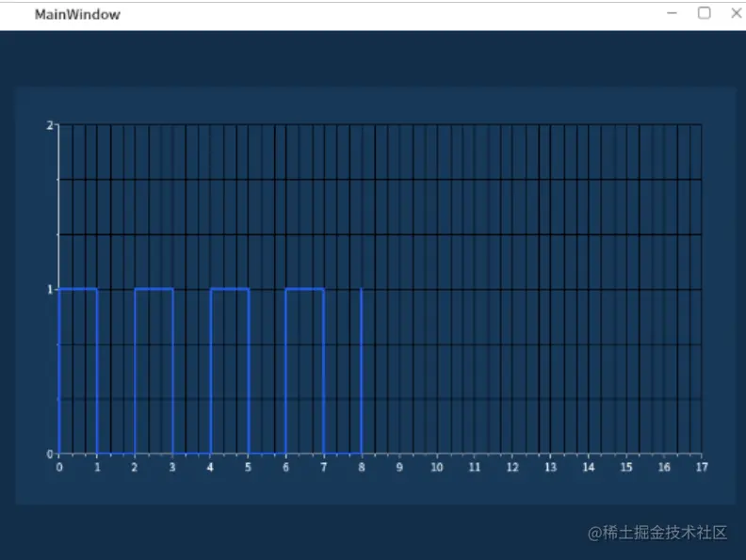Click x-axis label 15
Viewport: 746px width, 560px height.
(626, 468)
